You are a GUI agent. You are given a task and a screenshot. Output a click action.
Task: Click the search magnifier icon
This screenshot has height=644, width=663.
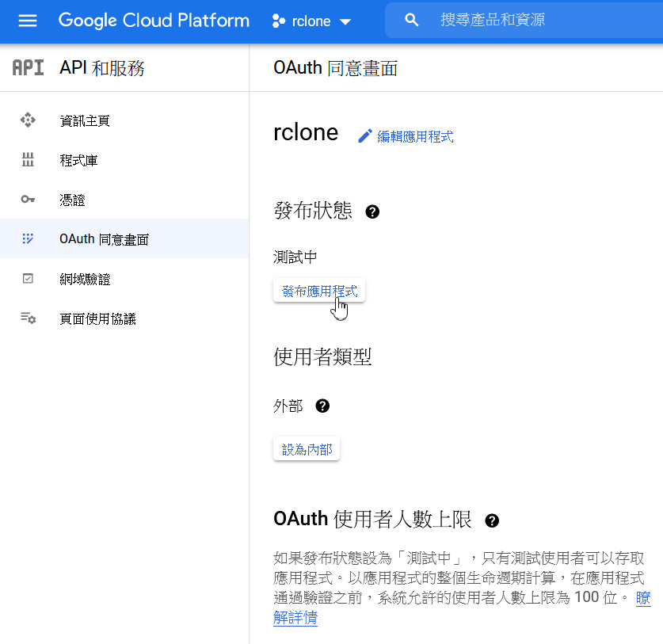click(x=411, y=20)
